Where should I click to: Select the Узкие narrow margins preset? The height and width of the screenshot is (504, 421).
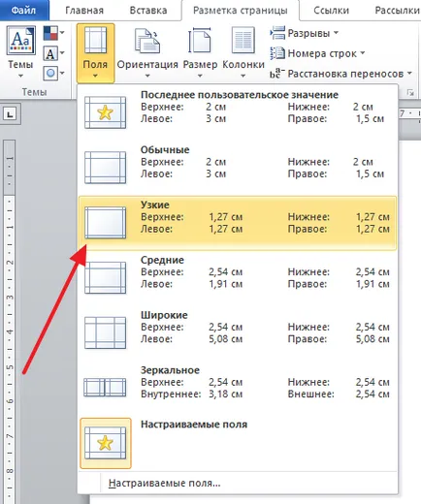point(238,223)
